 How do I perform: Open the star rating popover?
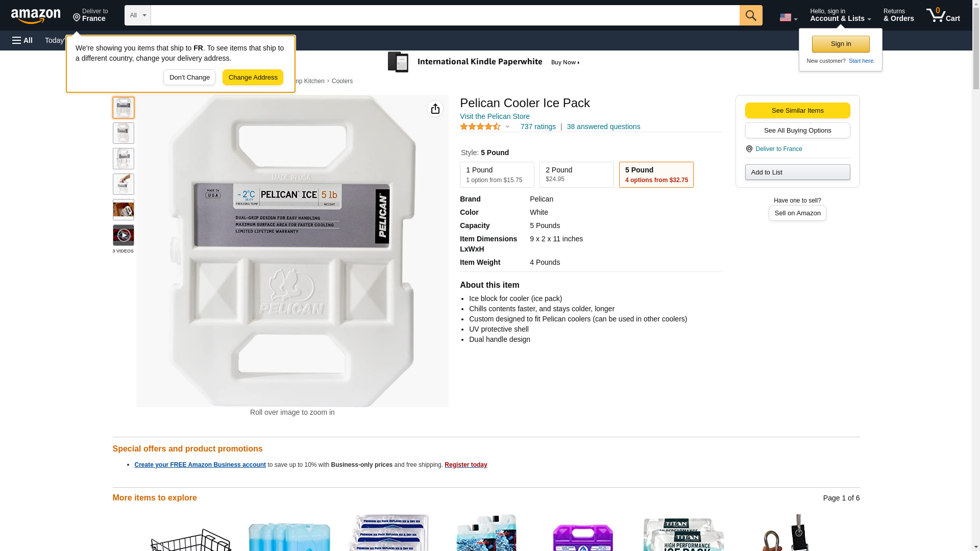pyautogui.click(x=485, y=127)
